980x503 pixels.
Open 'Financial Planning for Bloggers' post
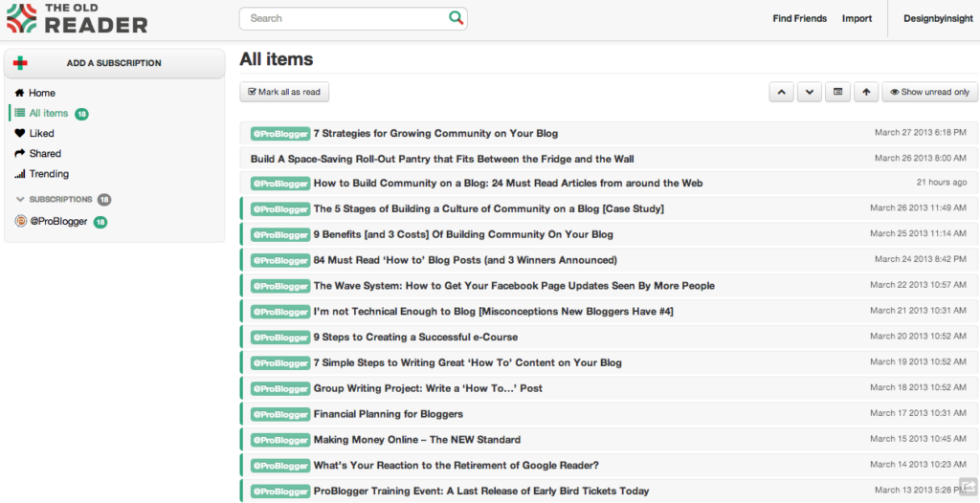click(x=389, y=414)
